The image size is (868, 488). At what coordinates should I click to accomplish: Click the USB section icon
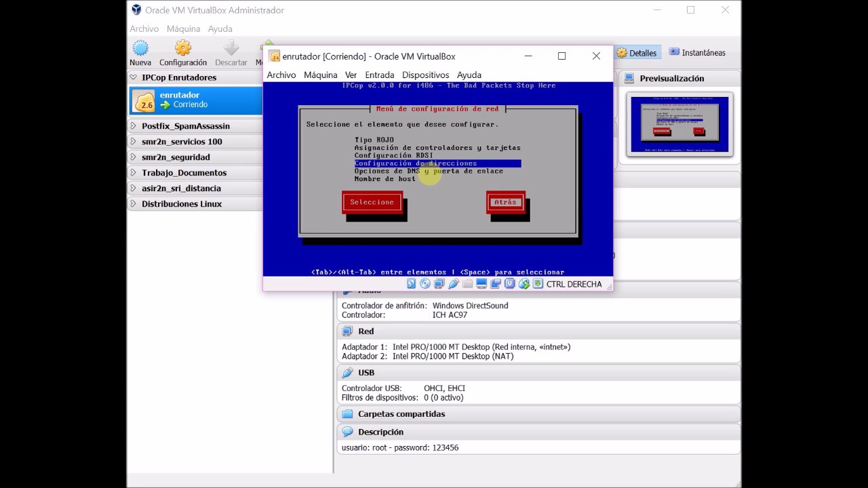347,373
